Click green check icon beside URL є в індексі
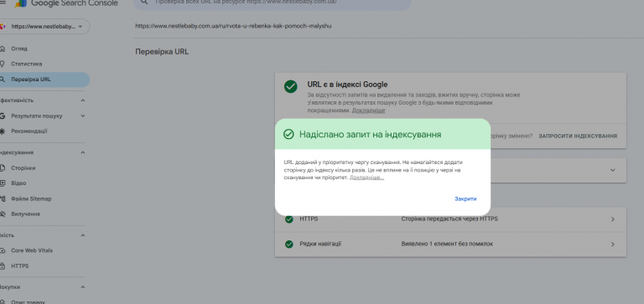 291,86
